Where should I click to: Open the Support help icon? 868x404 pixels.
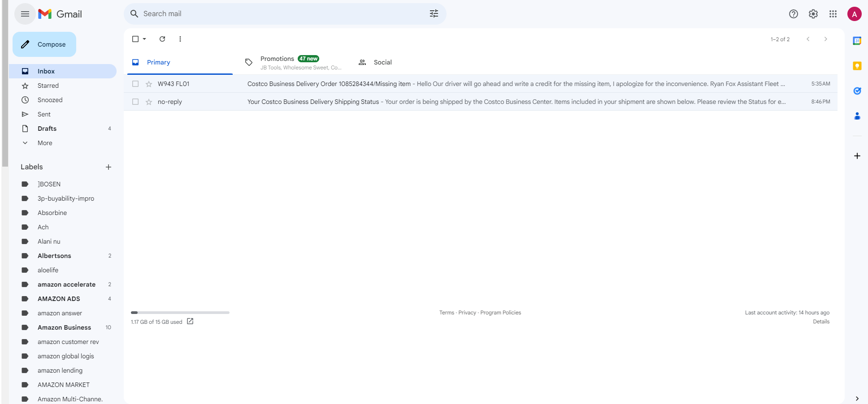(794, 14)
